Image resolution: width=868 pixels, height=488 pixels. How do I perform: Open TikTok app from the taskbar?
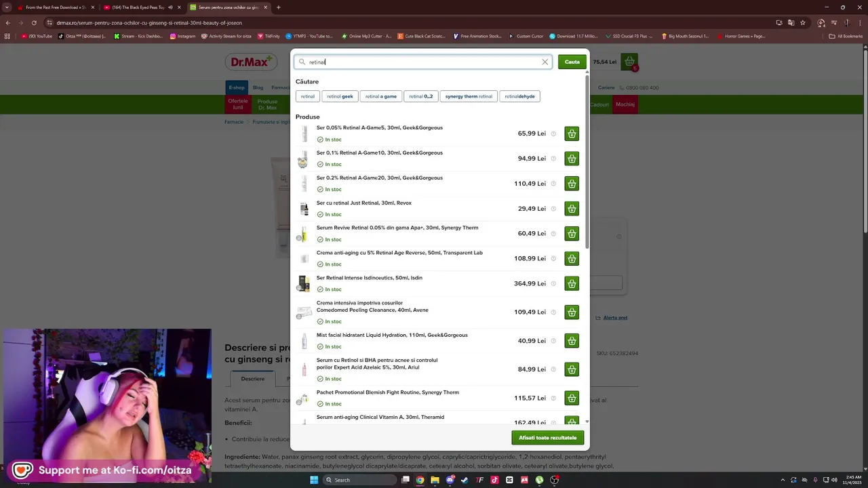494,480
